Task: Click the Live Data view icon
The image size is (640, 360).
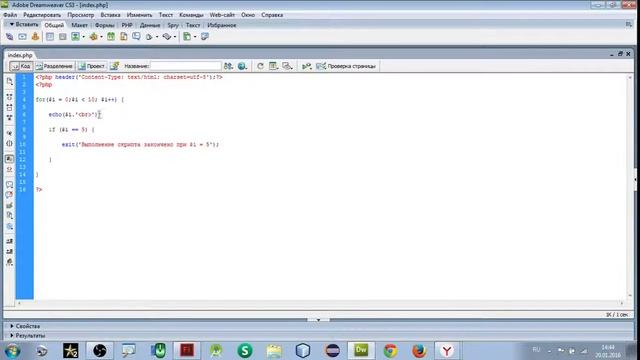Action: point(115,66)
